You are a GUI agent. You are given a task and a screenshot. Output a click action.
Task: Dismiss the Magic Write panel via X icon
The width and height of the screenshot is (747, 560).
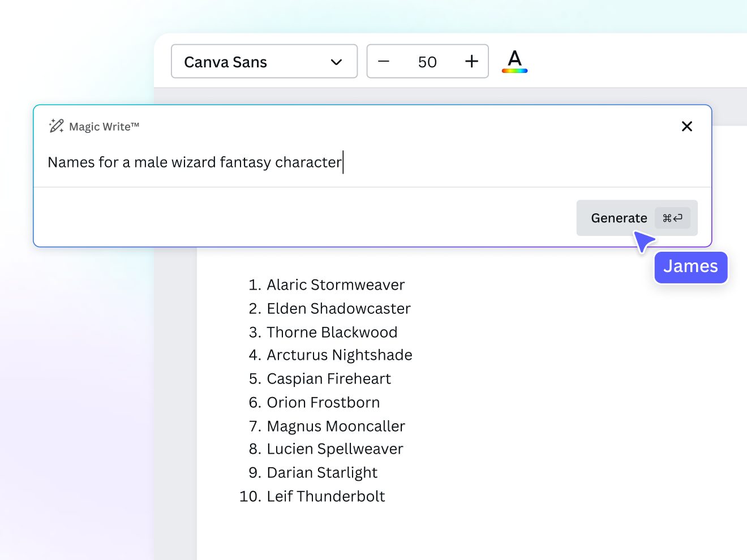686,126
